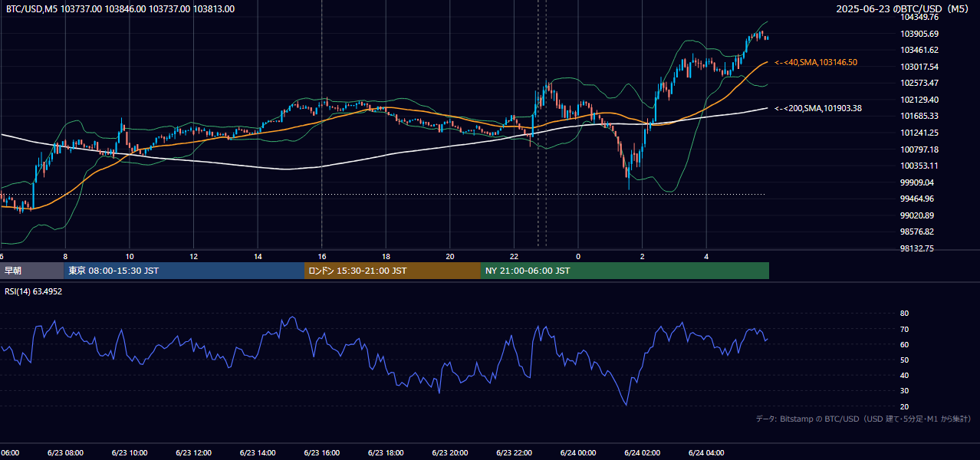Click hour label 10 under price chart
This screenshot has height=460, width=980.
click(x=130, y=256)
